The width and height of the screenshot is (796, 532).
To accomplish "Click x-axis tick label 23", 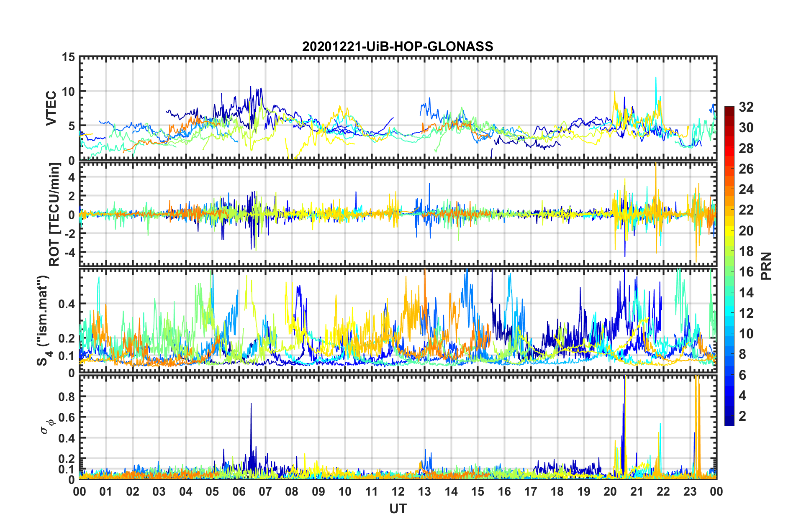I will click(x=690, y=491).
